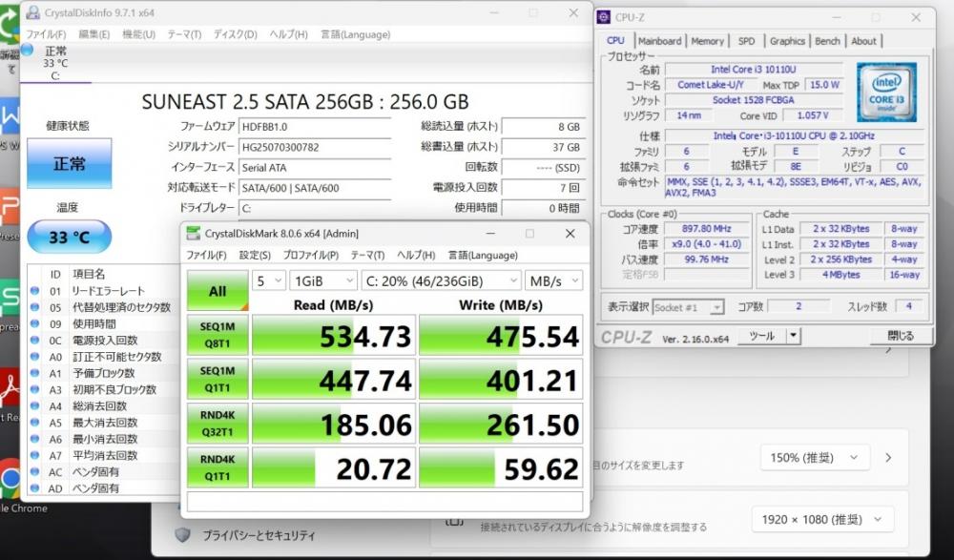This screenshot has height=560, width=954.
Task: Select the A6 最小消去回数 status icon
Action: point(34,439)
